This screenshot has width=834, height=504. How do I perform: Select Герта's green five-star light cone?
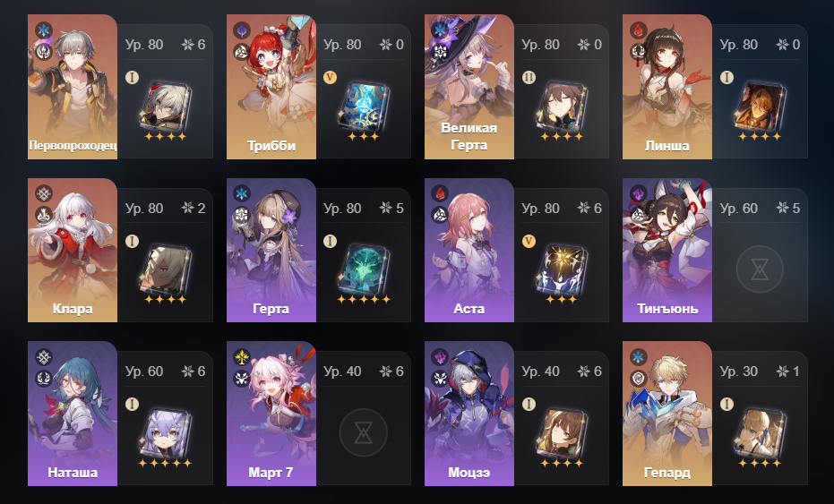click(364, 269)
